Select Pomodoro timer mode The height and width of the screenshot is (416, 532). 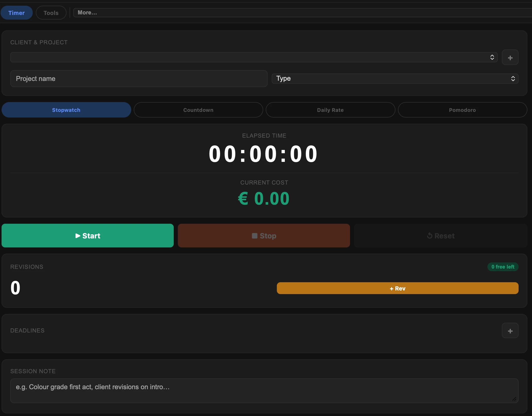pos(462,110)
